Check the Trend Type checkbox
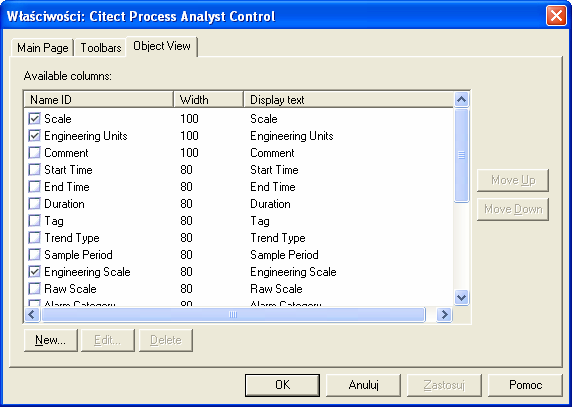This screenshot has width=573, height=407. click(34, 238)
